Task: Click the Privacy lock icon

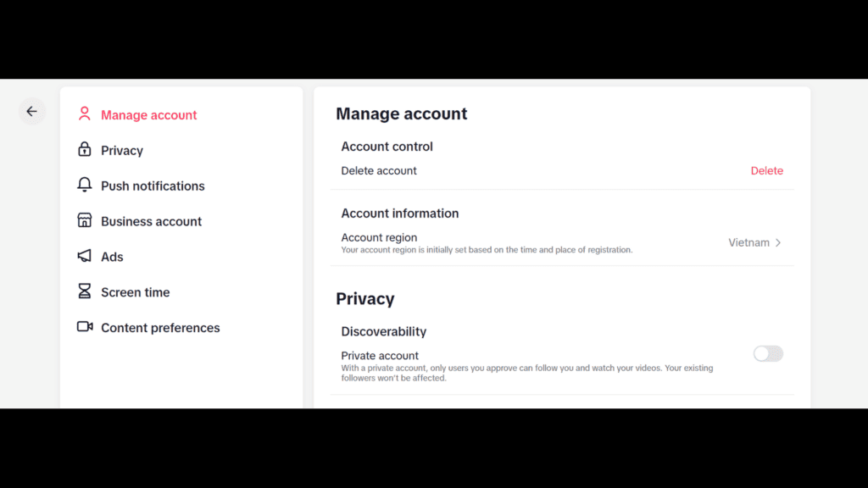Action: click(84, 150)
